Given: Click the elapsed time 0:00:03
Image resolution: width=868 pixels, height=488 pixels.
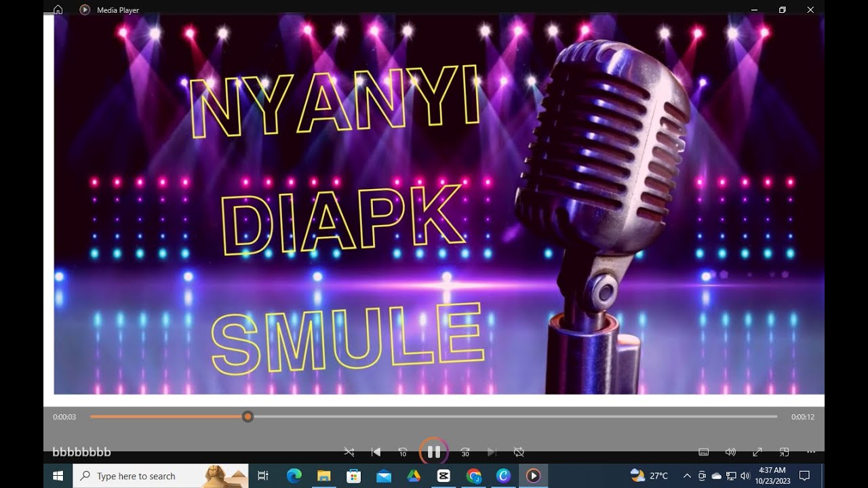Looking at the screenshot, I should [64, 417].
